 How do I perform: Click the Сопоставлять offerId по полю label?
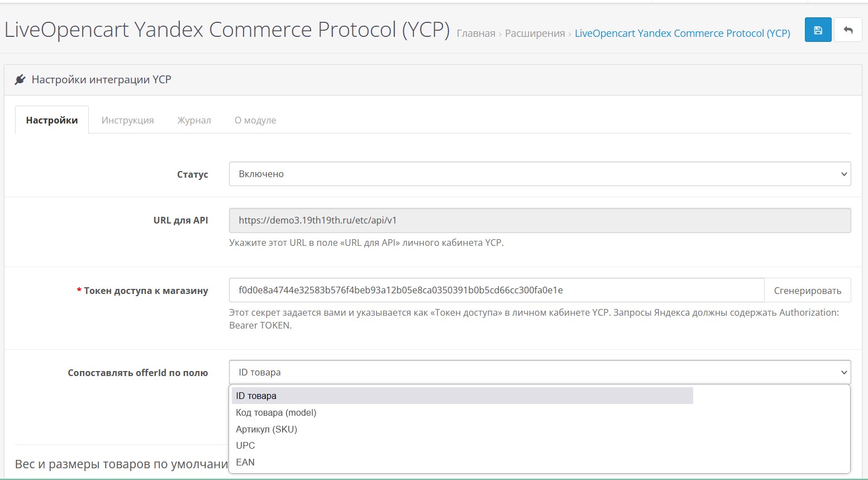click(138, 373)
